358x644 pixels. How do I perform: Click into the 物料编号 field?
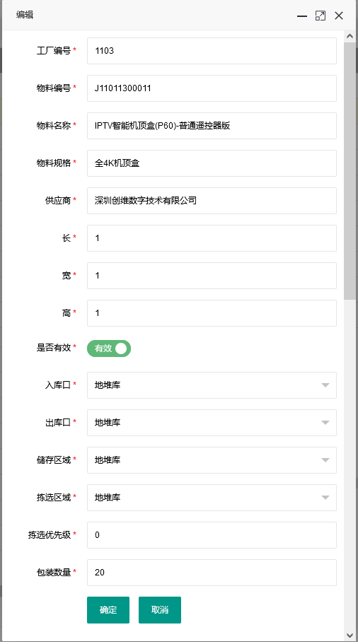coord(212,88)
